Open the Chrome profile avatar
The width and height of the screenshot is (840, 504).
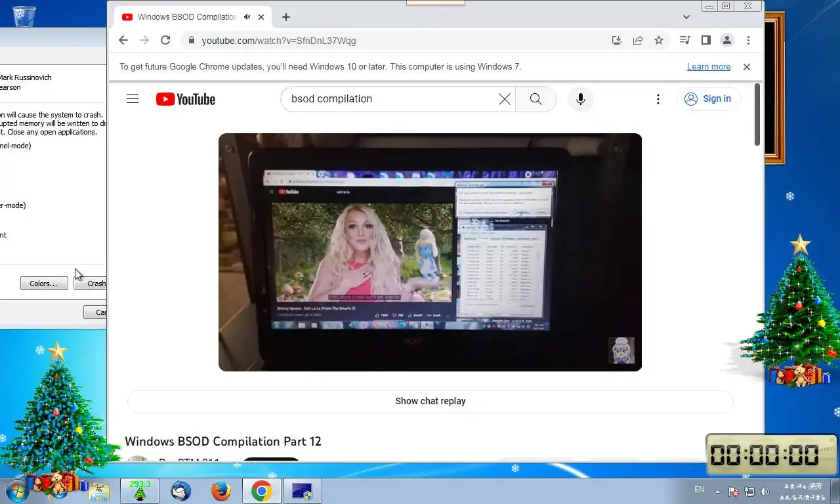click(727, 40)
